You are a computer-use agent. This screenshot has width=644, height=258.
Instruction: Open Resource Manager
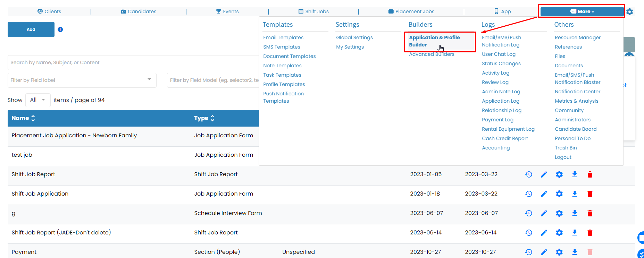coord(578,37)
